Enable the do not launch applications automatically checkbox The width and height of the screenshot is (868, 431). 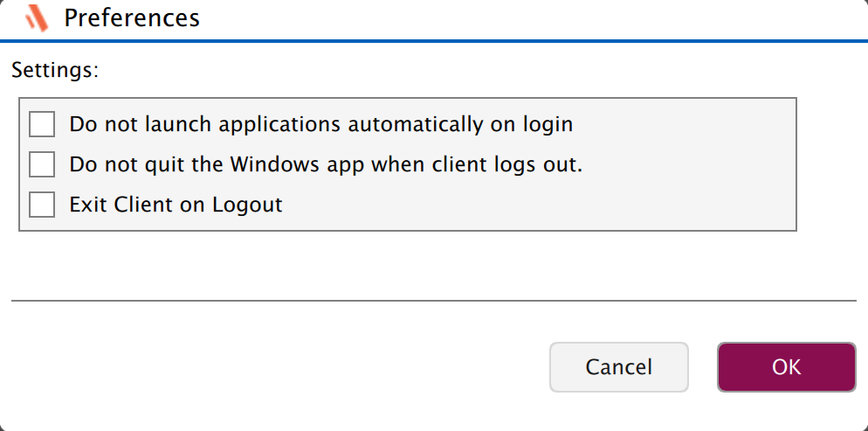pos(42,124)
